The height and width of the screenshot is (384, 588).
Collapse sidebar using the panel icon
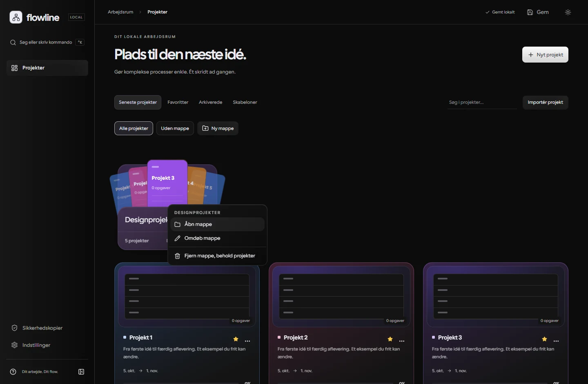pos(81,372)
